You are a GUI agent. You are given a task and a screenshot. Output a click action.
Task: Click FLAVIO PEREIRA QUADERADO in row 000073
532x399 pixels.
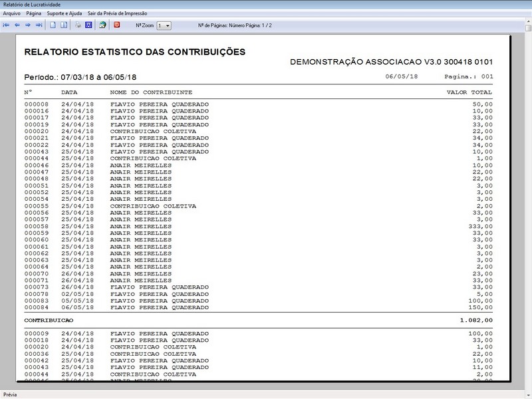tap(159, 287)
